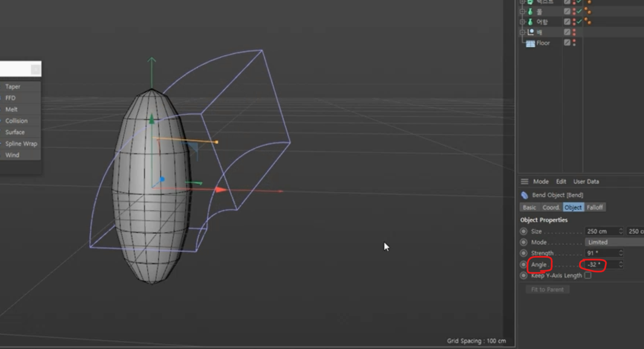Image resolution: width=644 pixels, height=349 pixels.
Task: Click the layer square for 어항
Action: click(x=567, y=22)
